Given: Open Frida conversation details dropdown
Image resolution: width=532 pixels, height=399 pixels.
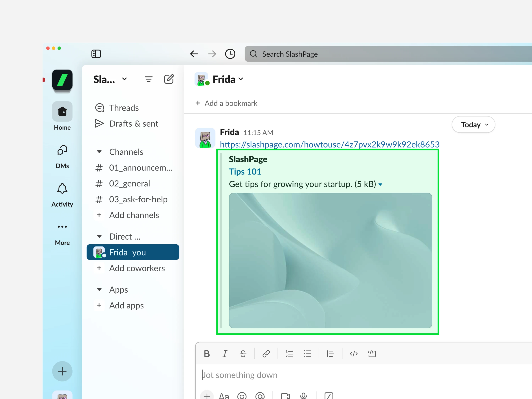Looking at the screenshot, I should [228, 79].
